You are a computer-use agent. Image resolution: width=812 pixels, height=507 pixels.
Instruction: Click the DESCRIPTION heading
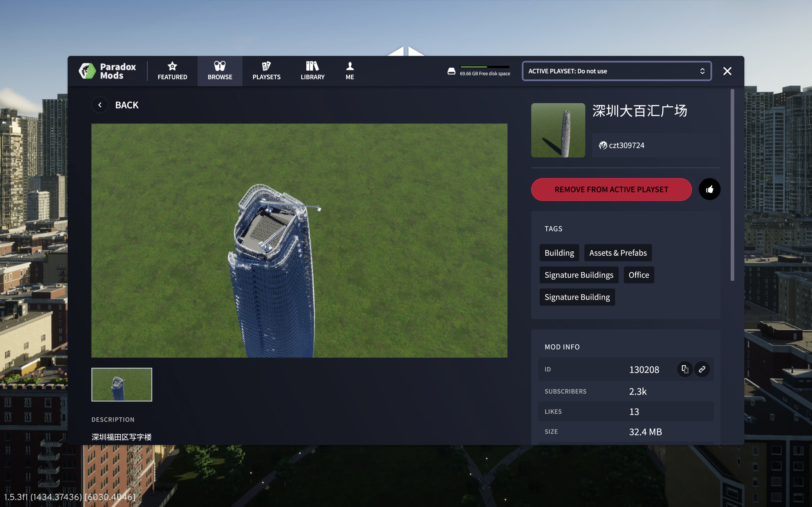coord(113,419)
